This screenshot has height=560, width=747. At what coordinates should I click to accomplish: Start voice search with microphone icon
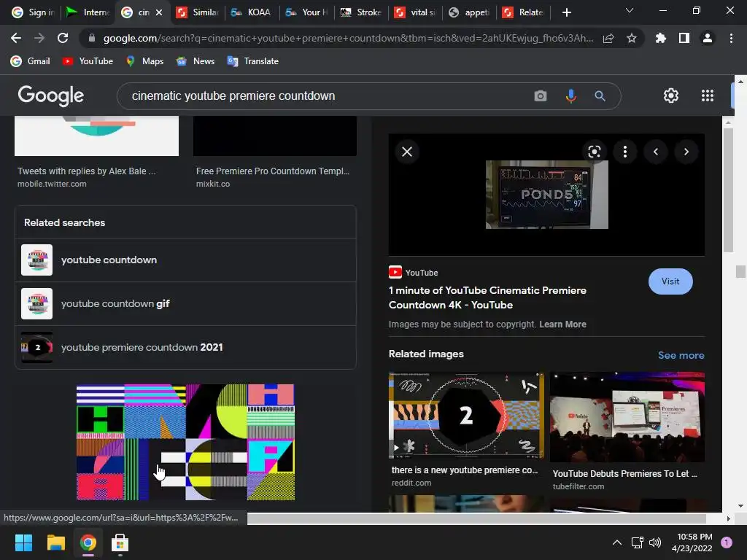(x=570, y=96)
